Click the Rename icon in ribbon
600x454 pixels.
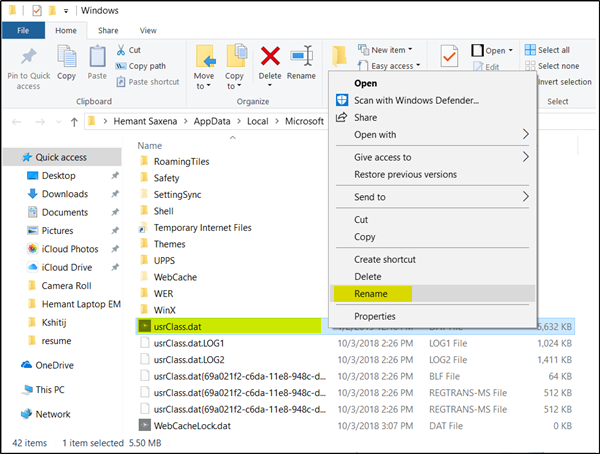(x=301, y=56)
